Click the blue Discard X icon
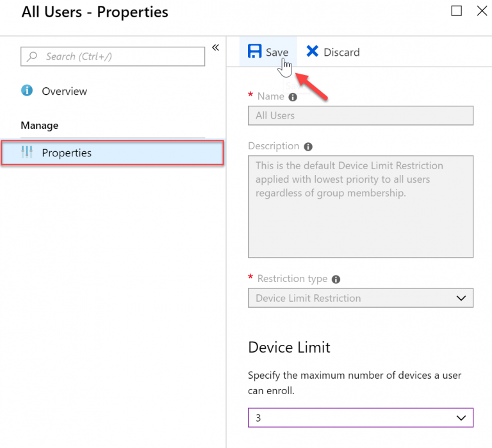492x448 pixels. pos(312,51)
